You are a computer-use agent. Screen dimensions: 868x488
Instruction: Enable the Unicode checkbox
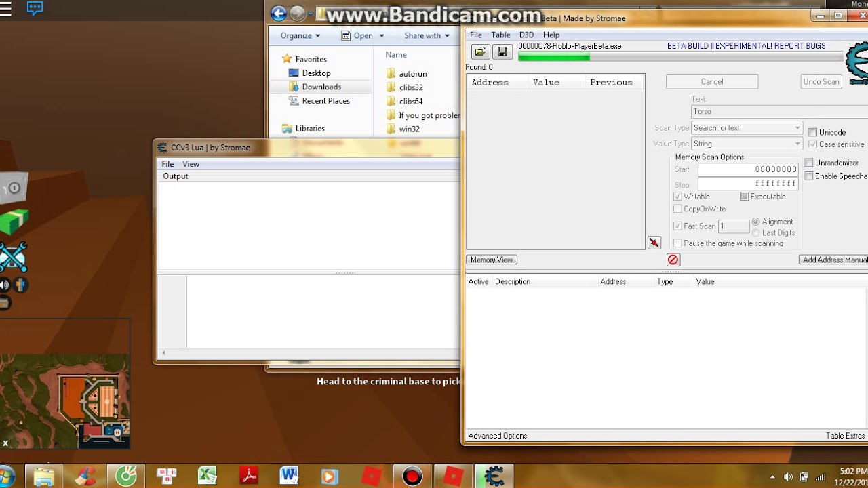pos(812,132)
